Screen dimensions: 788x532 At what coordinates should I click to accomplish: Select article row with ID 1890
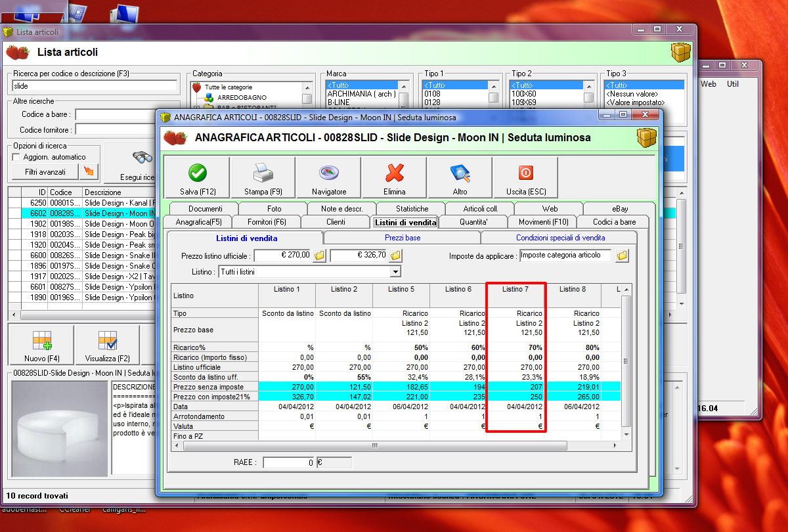82,298
